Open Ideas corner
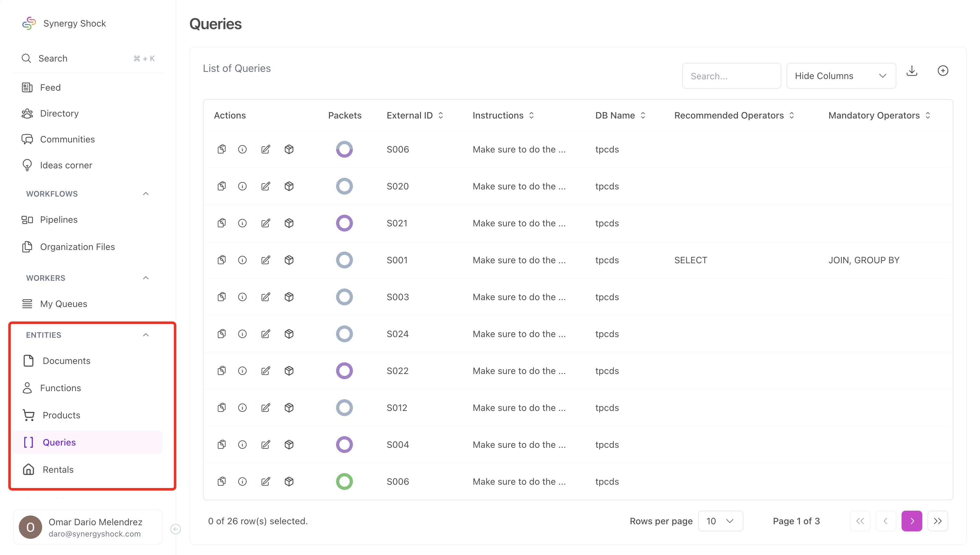The width and height of the screenshot is (980, 555). [88, 165]
